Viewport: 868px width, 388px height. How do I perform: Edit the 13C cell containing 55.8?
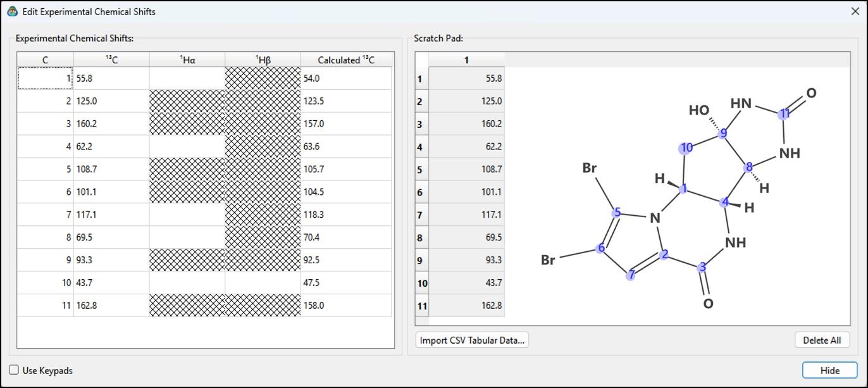[111, 78]
